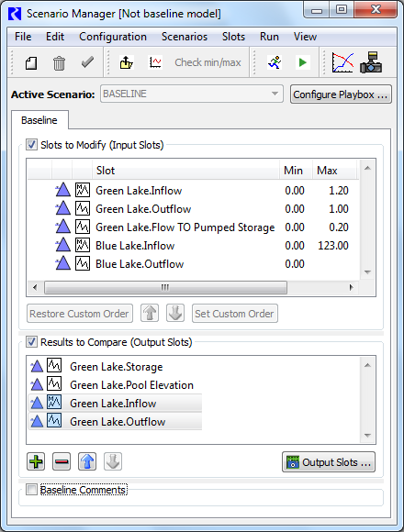The height and width of the screenshot is (532, 404).
Task: Enable the Baseline Comments checkbox
Action: click(x=31, y=490)
